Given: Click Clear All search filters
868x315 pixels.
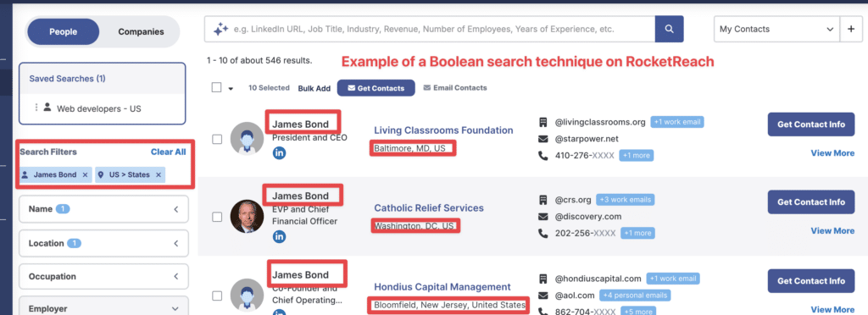Looking at the screenshot, I should pyautogui.click(x=169, y=152).
